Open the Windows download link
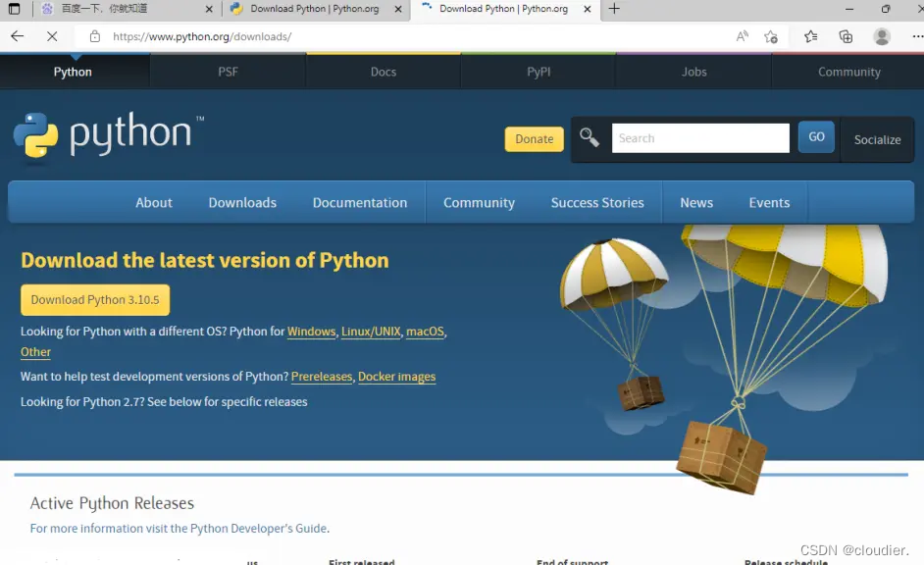 311,332
